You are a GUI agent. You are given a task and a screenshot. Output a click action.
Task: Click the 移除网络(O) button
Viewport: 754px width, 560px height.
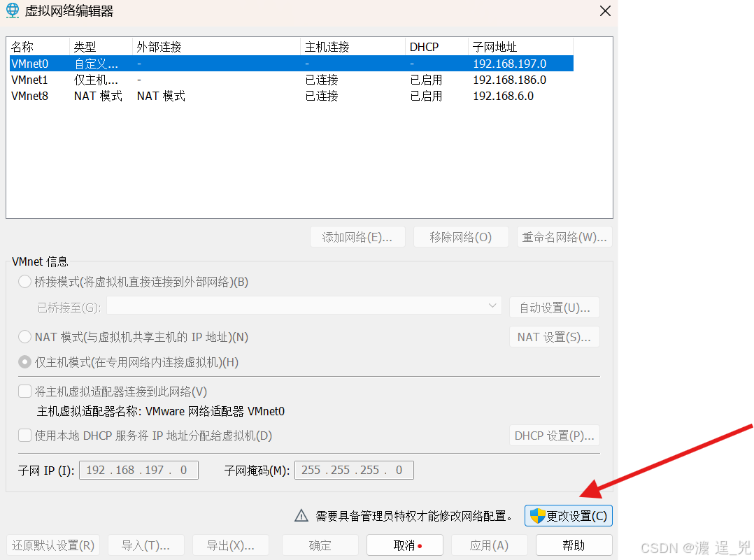click(461, 236)
